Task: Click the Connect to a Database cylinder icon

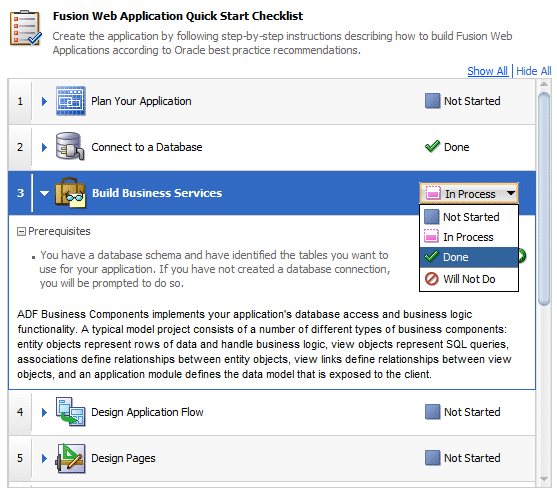Action: click(70, 146)
